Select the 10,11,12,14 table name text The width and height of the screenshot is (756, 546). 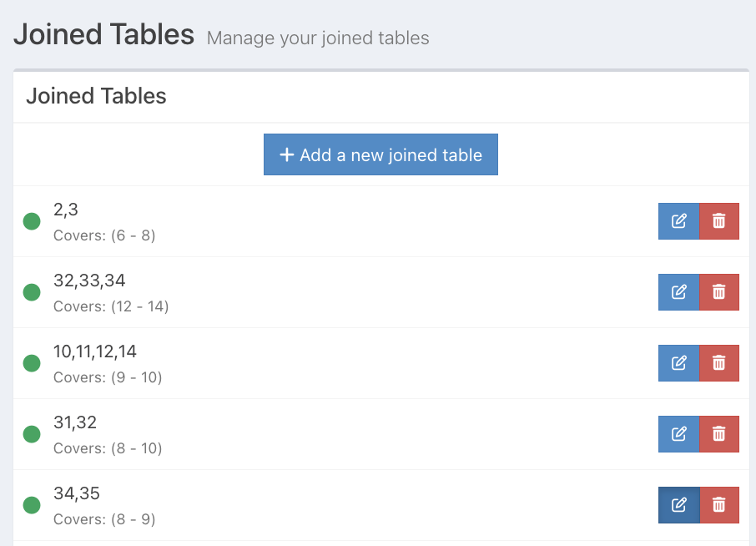[95, 351]
